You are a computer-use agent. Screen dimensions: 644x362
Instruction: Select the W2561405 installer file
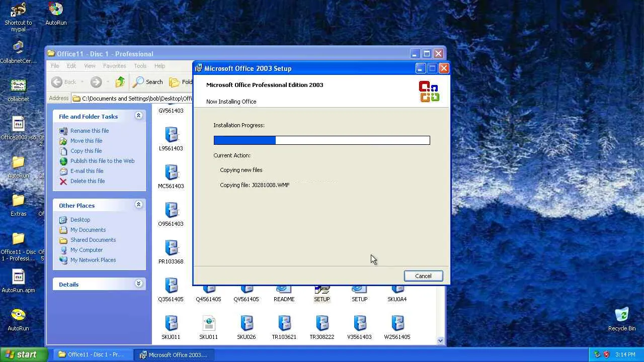pos(397,328)
